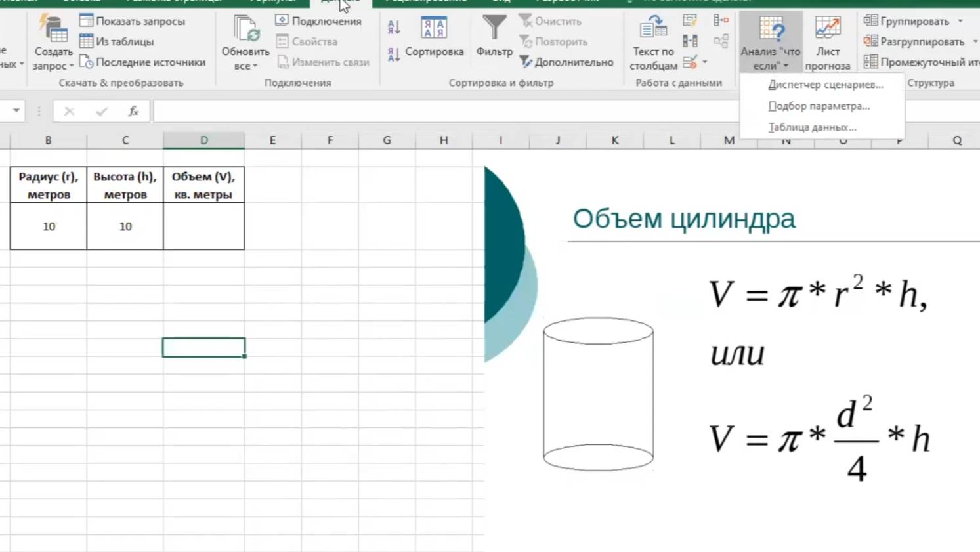
Task: Create a Лист прогноза forecast sheet
Action: click(x=827, y=43)
